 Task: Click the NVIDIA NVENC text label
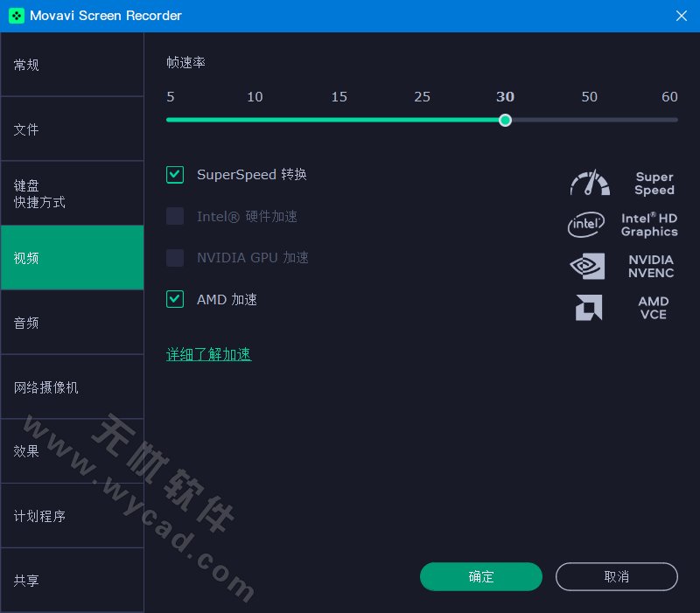651,266
